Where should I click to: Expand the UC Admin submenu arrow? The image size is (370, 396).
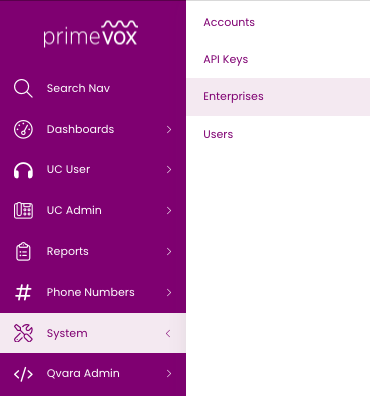coord(169,210)
